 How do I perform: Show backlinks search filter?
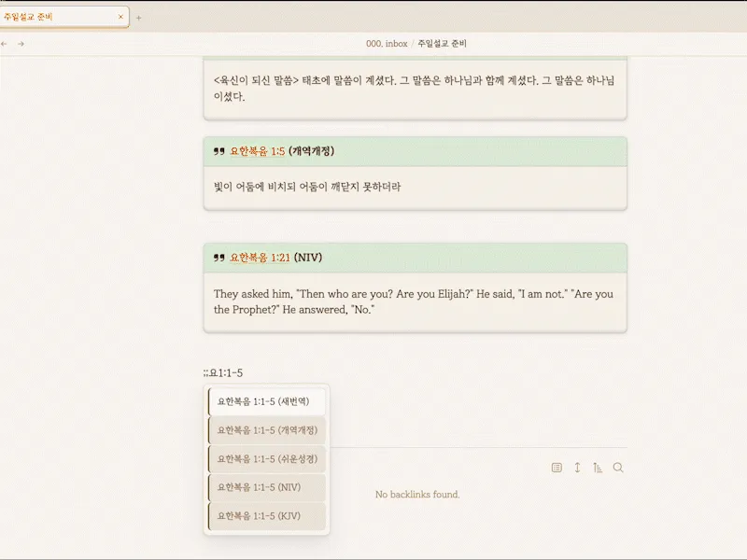pos(618,468)
